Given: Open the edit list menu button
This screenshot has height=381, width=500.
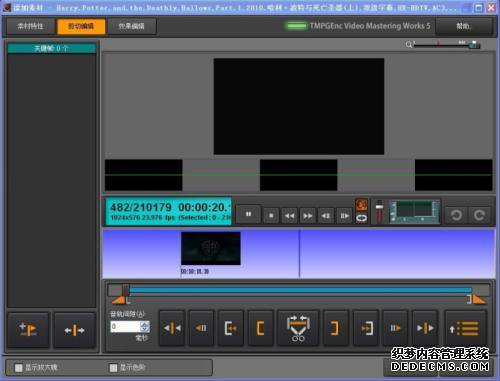Looking at the screenshot, I should [466, 328].
